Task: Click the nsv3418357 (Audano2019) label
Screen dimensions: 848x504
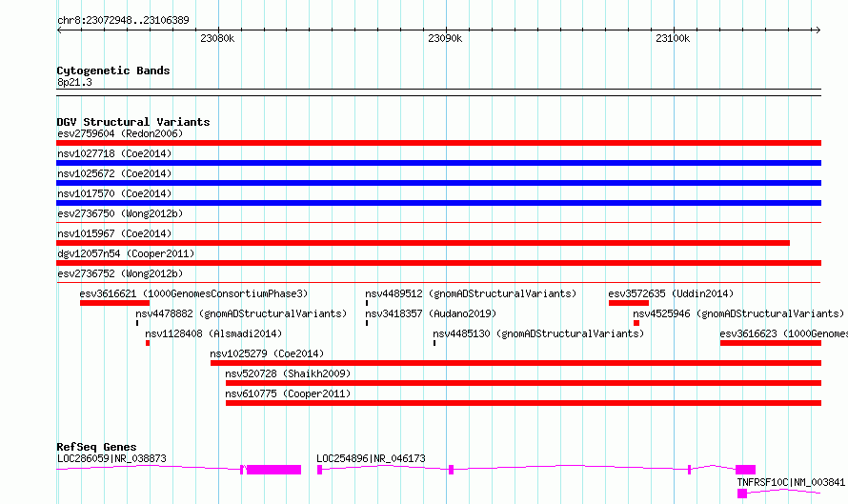Action: click(431, 313)
